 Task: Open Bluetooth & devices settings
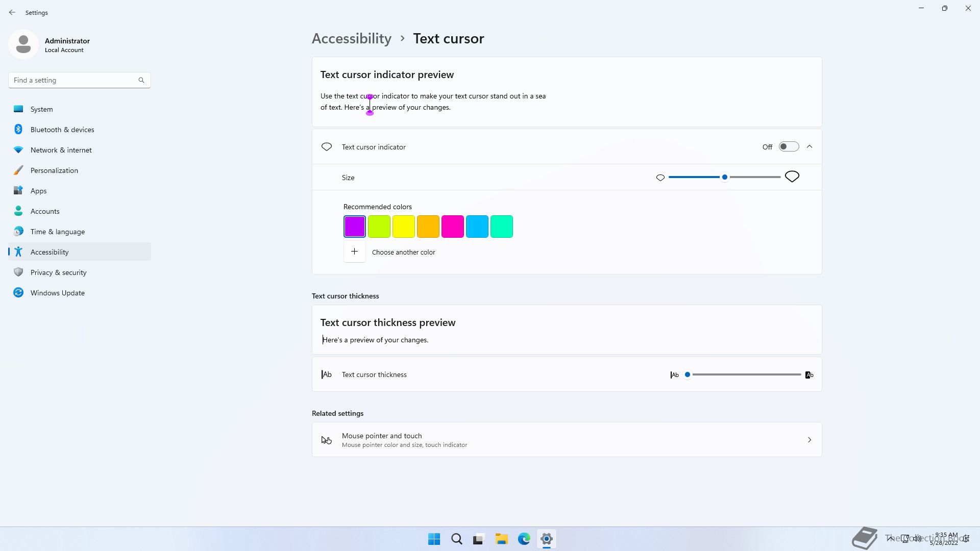pyautogui.click(x=62, y=130)
